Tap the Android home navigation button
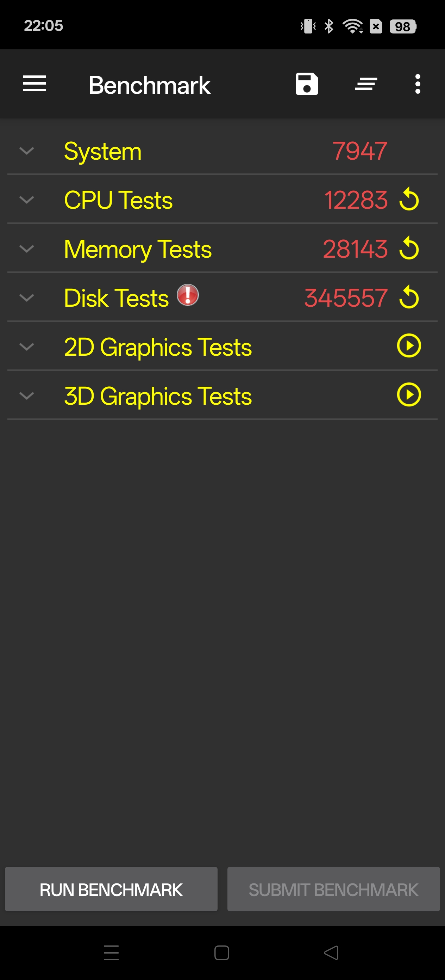This screenshot has height=980, width=445. point(221,953)
